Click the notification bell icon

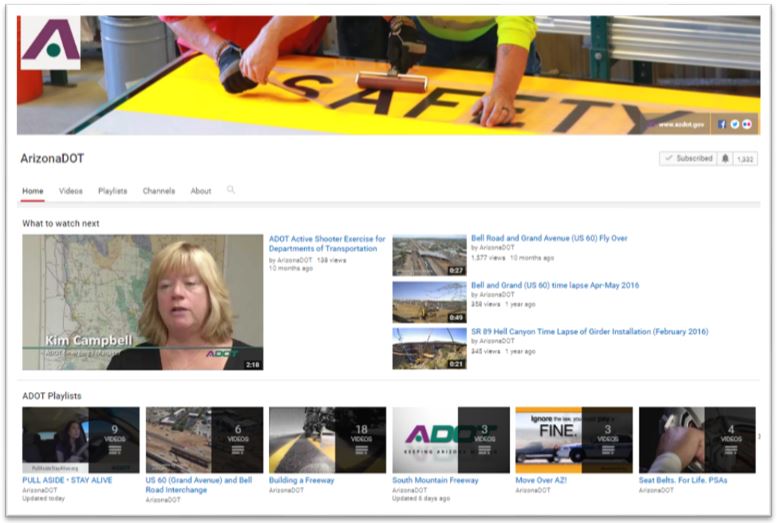(x=725, y=159)
